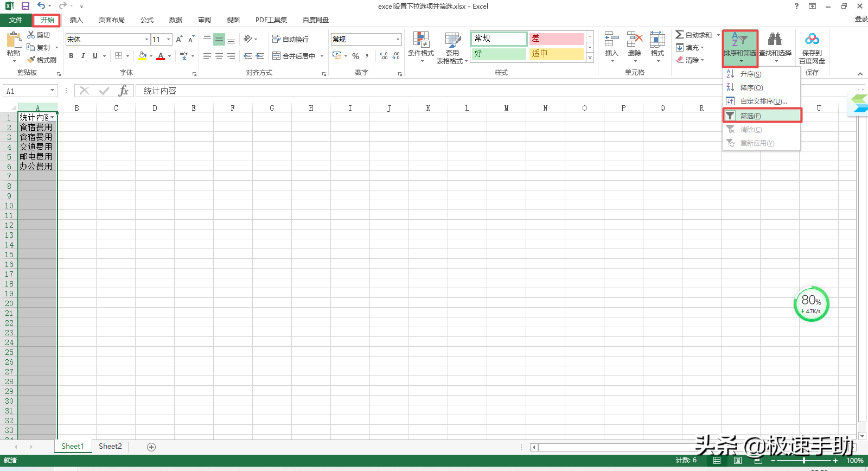The image size is (868, 471).
Task: Expand the font size dropdown
Action: point(169,39)
